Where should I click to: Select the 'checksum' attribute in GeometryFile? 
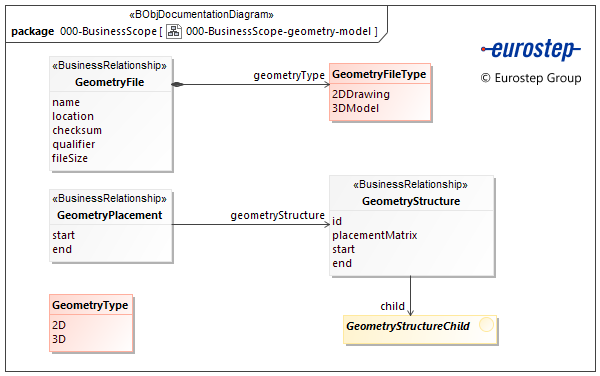pyautogui.click(x=77, y=130)
